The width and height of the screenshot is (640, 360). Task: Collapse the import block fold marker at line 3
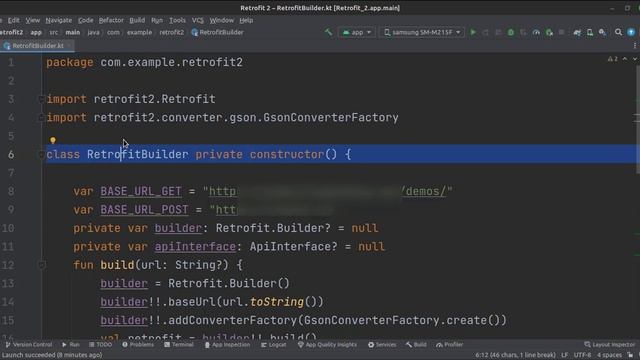41,99
